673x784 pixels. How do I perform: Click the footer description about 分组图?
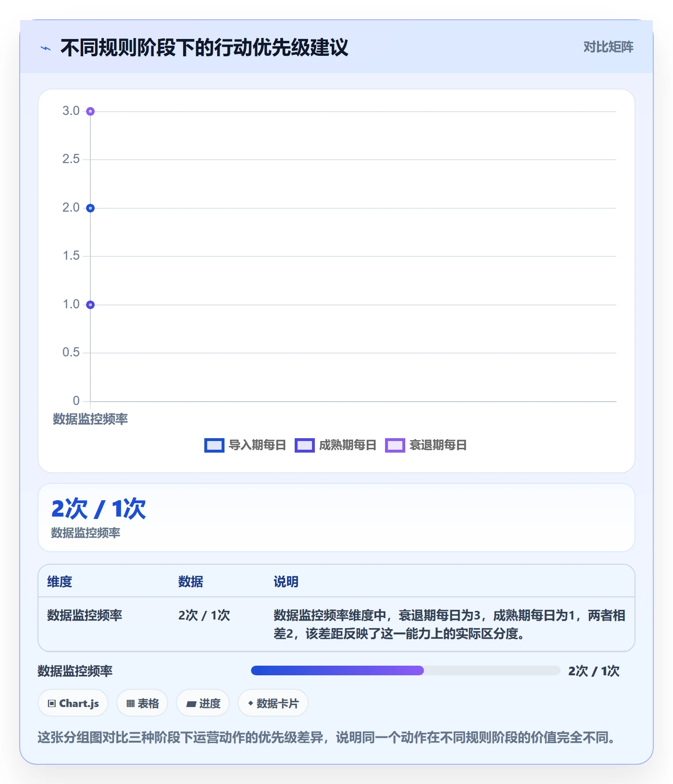[327, 737]
